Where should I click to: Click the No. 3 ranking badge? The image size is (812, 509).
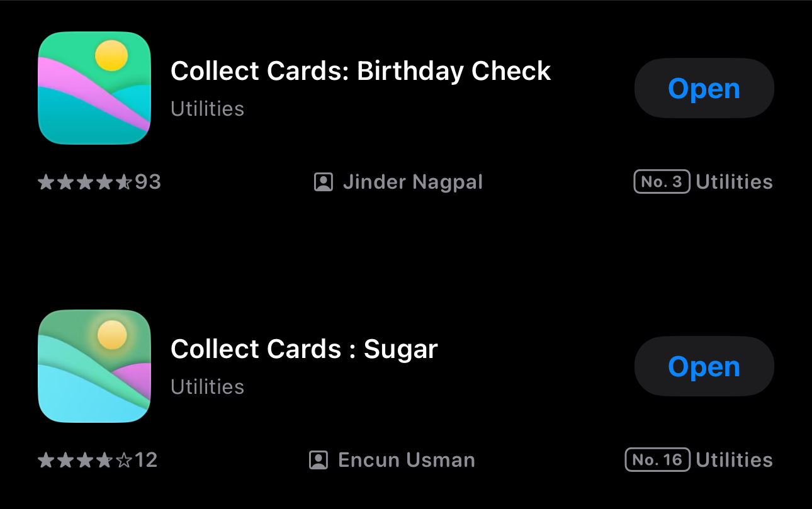pyautogui.click(x=662, y=182)
